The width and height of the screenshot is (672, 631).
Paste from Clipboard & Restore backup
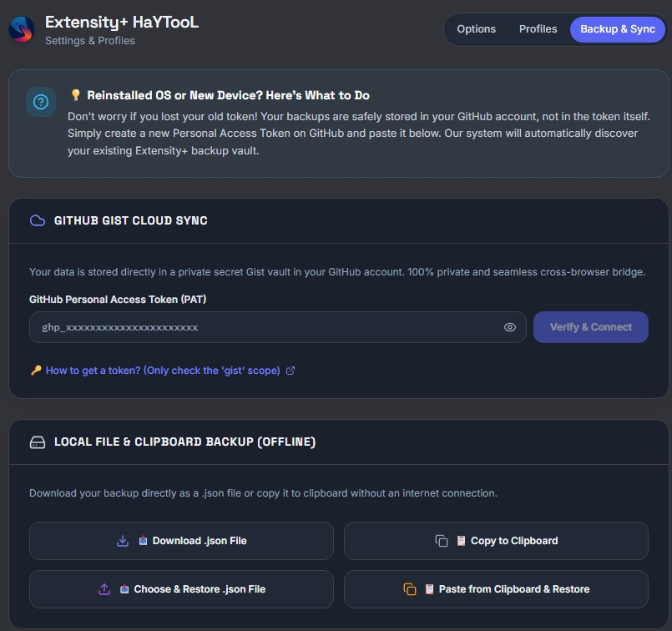click(496, 589)
